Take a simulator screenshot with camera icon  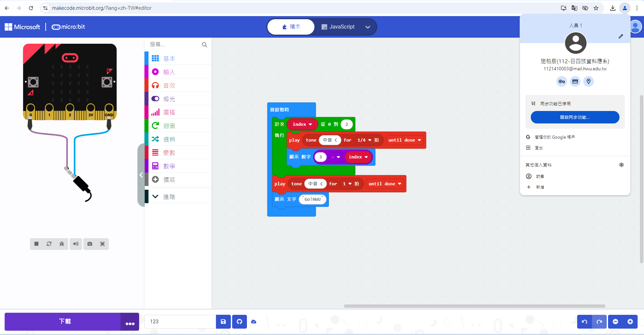(x=90, y=244)
